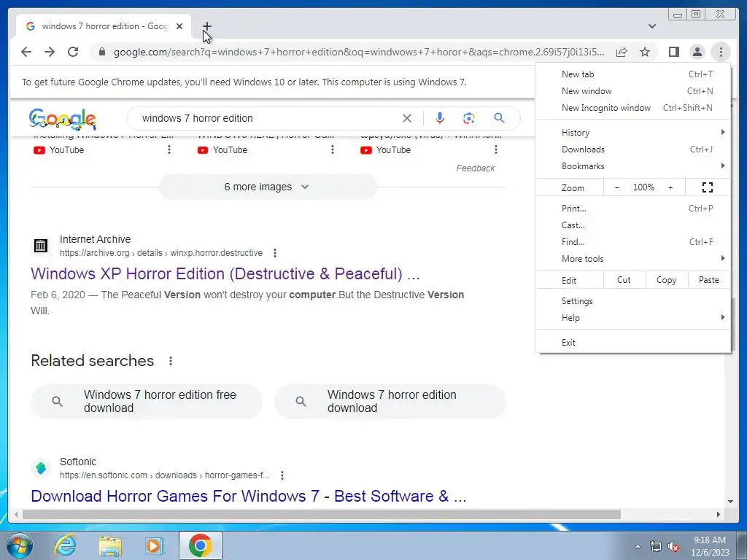Click Paste in the Edit row

click(709, 280)
